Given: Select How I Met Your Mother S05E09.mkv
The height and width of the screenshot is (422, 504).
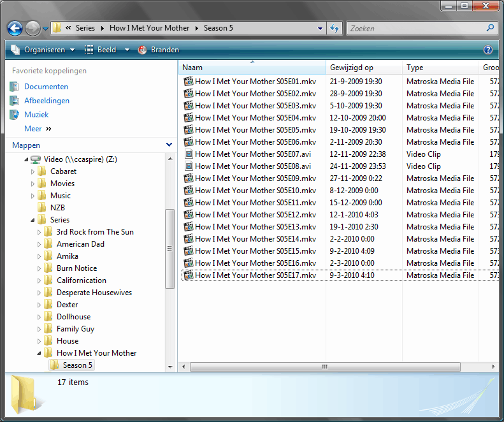Looking at the screenshot, I should pos(256,178).
